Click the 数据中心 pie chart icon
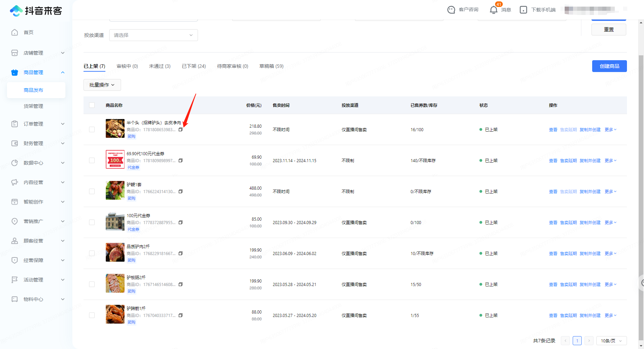This screenshot has width=644, height=349. 15,163
